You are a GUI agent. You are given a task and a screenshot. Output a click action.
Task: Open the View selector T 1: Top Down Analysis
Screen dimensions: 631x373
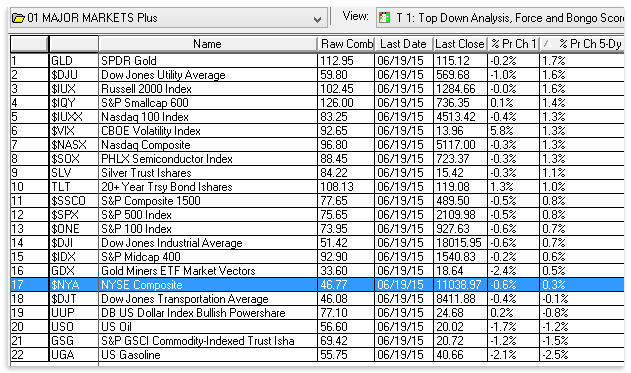point(501,18)
